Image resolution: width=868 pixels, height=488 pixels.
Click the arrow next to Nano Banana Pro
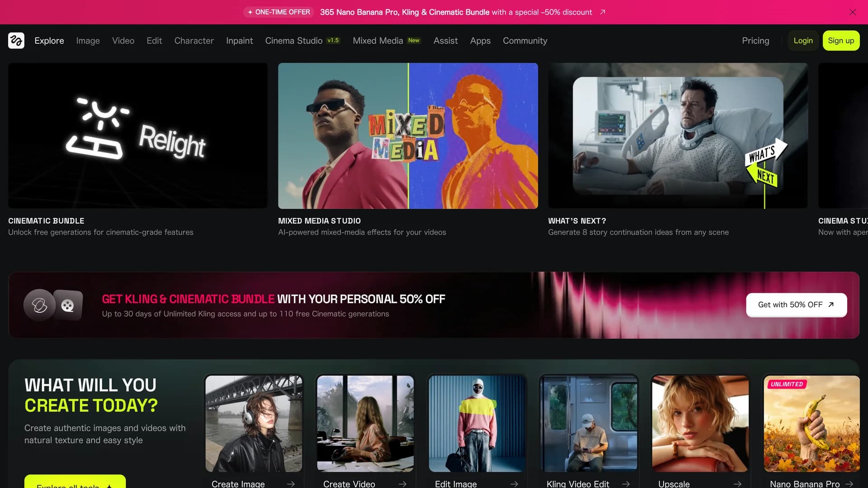point(849,484)
